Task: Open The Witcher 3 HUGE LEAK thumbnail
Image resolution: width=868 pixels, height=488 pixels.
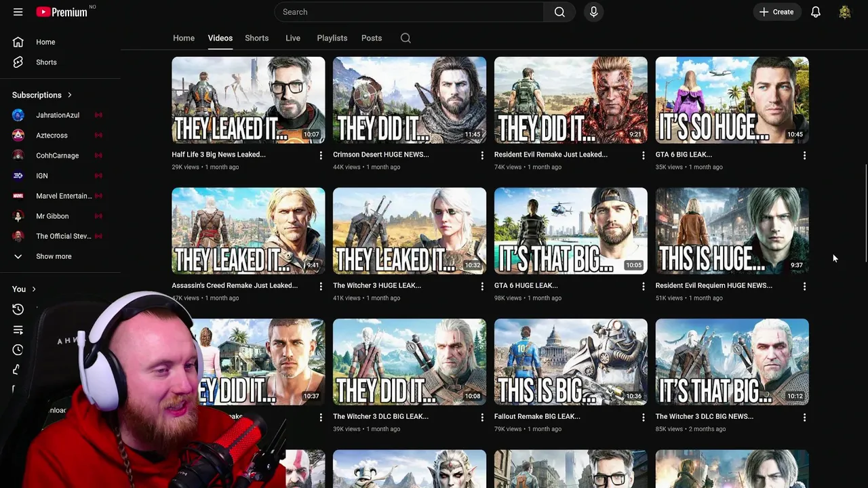Action: pyautogui.click(x=410, y=231)
